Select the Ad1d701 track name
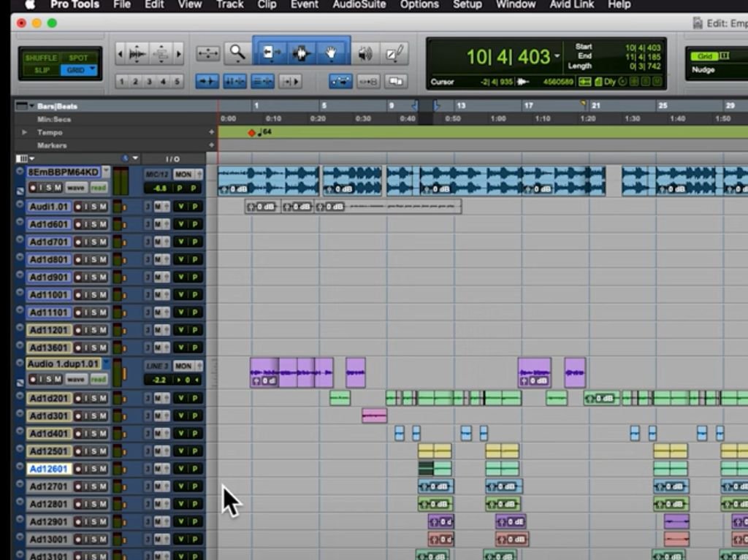This screenshot has height=560, width=748. (49, 242)
